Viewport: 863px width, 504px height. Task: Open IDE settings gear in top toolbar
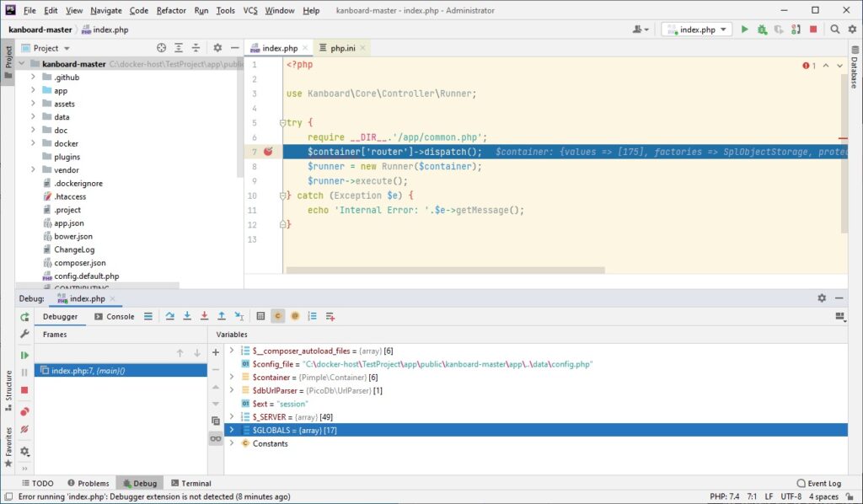click(852, 29)
